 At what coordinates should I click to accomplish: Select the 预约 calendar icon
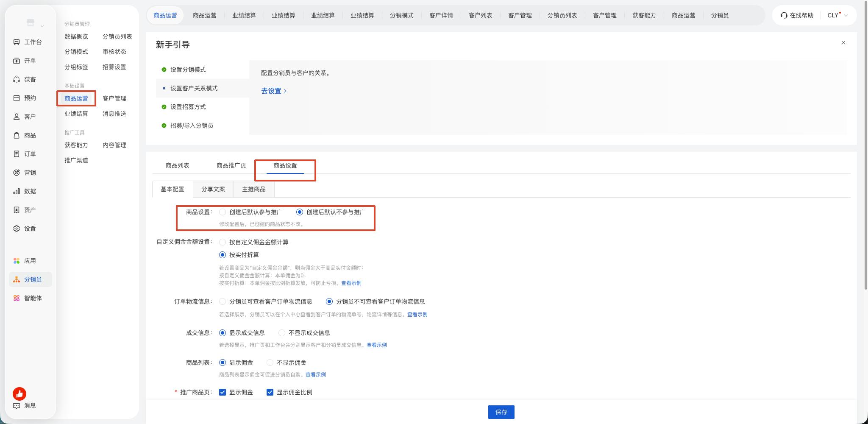point(17,98)
